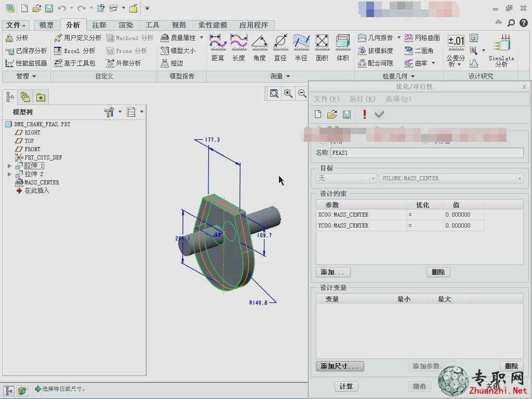The width and height of the screenshot is (532, 399).
Task: Open Performance Monitor (性能监视器)
Action: [26, 63]
